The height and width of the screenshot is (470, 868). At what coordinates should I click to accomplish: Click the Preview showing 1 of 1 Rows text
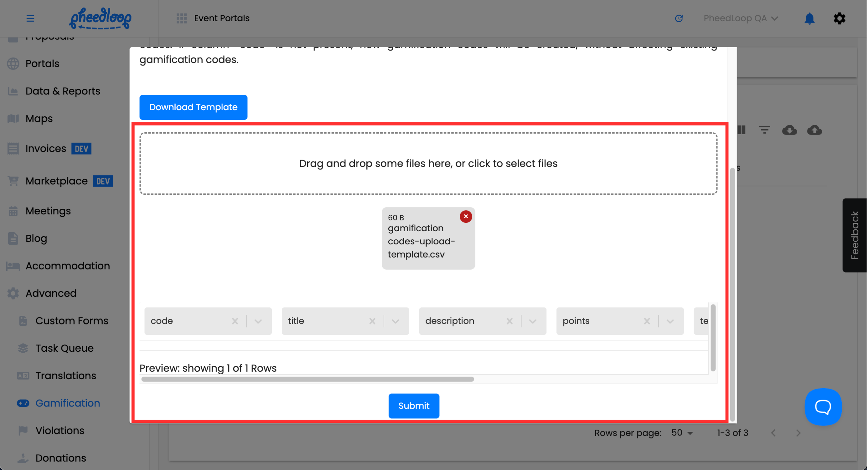point(208,368)
